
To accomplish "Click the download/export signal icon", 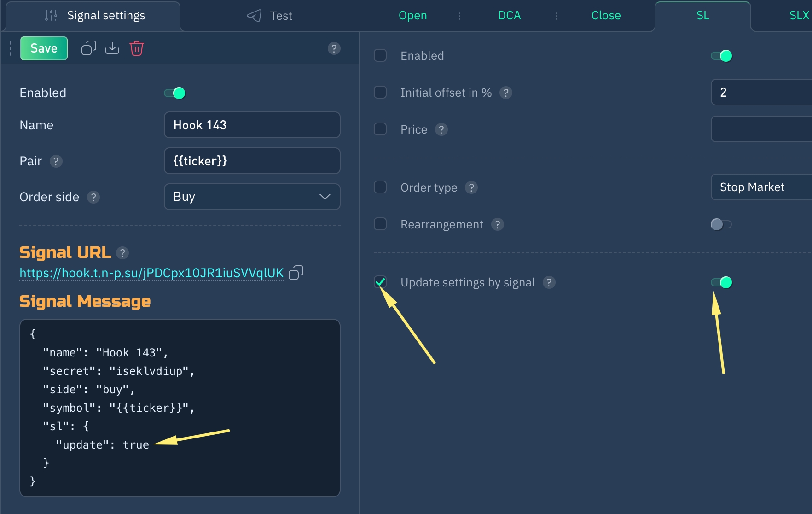I will (112, 48).
